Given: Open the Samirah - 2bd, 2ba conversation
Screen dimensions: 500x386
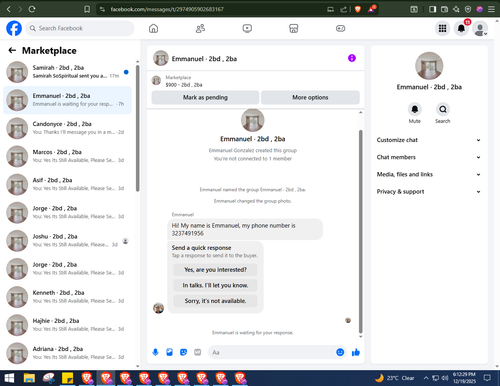Looking at the screenshot, I should click(67, 72).
